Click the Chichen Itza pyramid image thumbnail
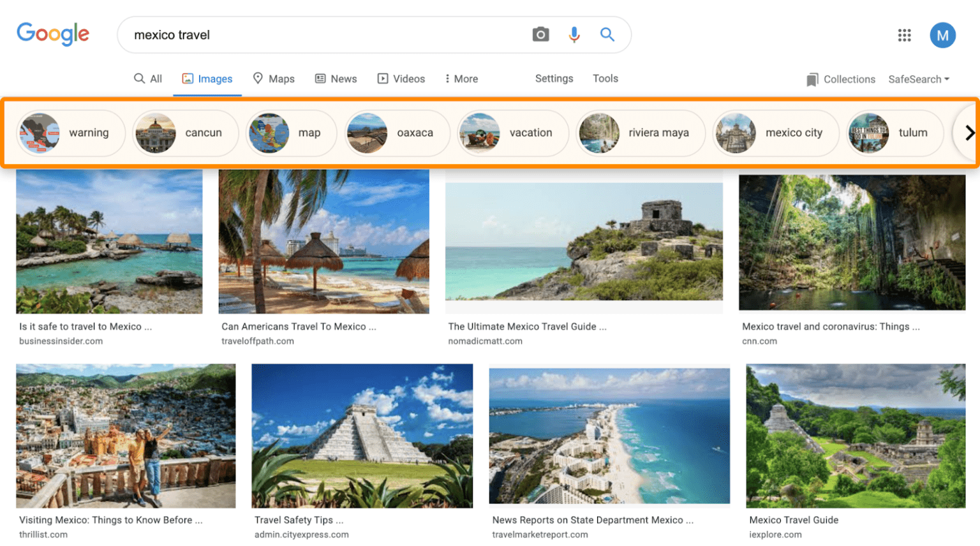 point(362,436)
